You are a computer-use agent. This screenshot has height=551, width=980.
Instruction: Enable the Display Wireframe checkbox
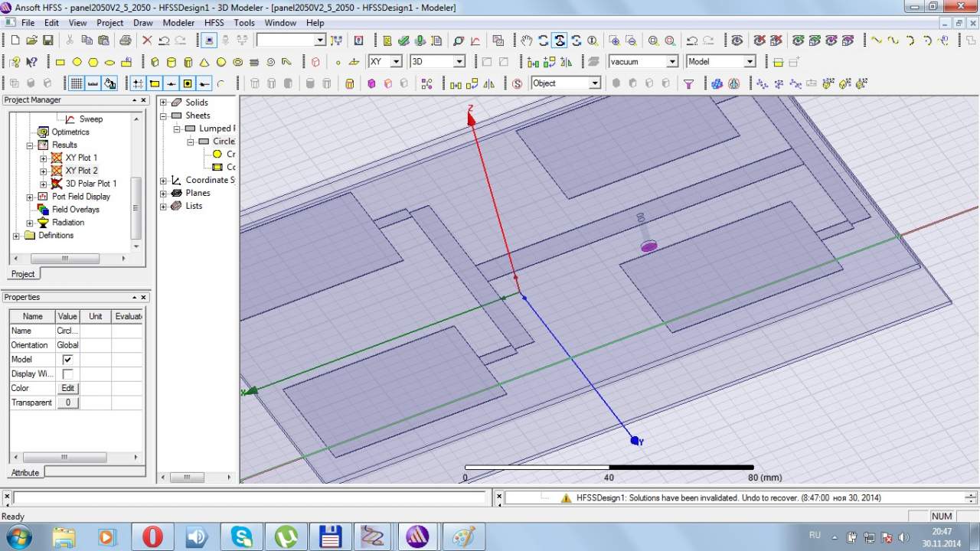(x=67, y=374)
